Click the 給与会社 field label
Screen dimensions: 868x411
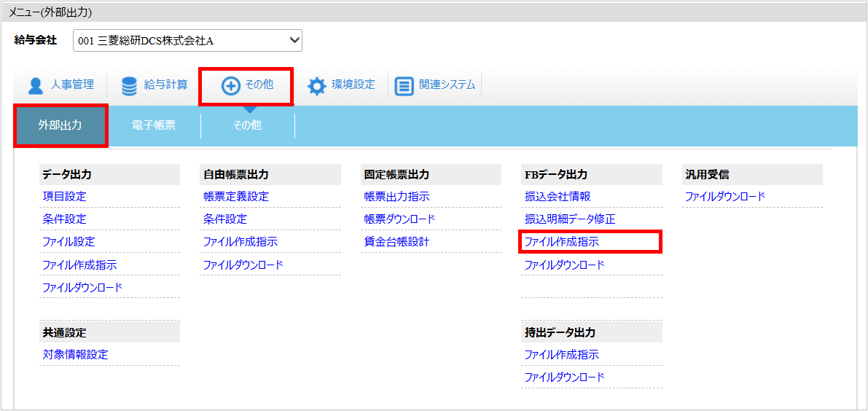(x=36, y=40)
